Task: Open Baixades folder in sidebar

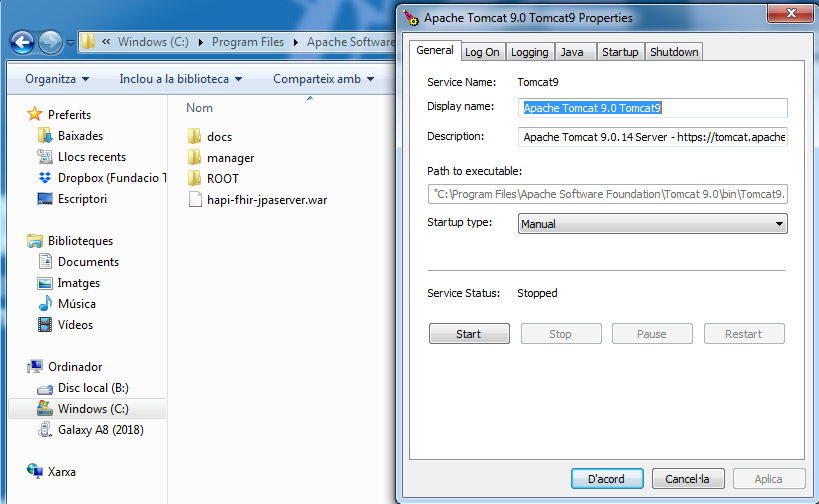Action: (45, 136)
